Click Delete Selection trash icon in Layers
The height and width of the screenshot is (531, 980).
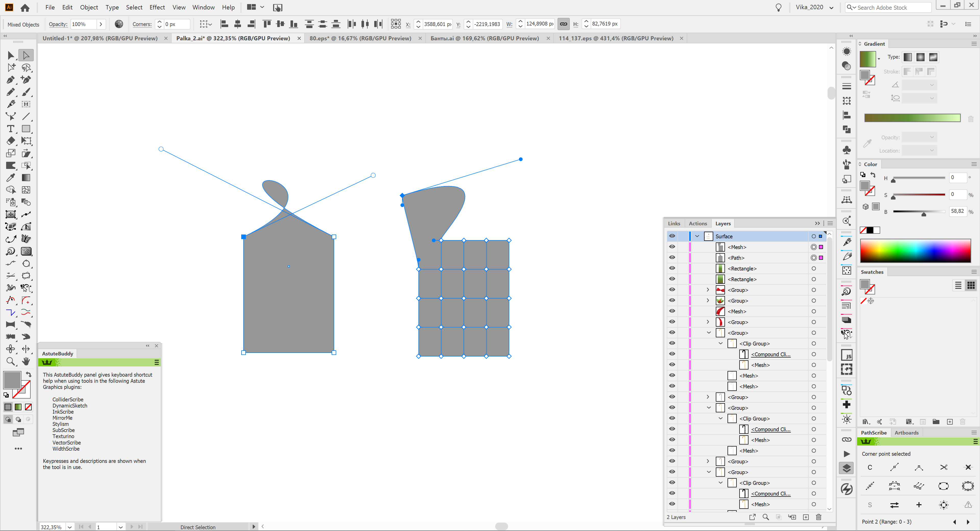[819, 517]
